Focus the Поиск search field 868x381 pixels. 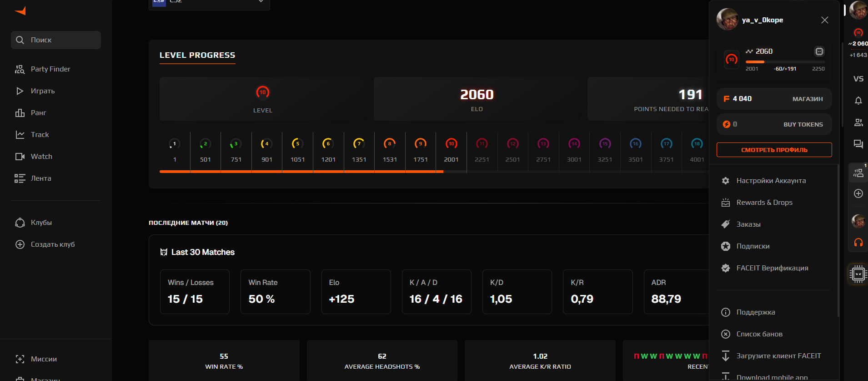(x=56, y=40)
